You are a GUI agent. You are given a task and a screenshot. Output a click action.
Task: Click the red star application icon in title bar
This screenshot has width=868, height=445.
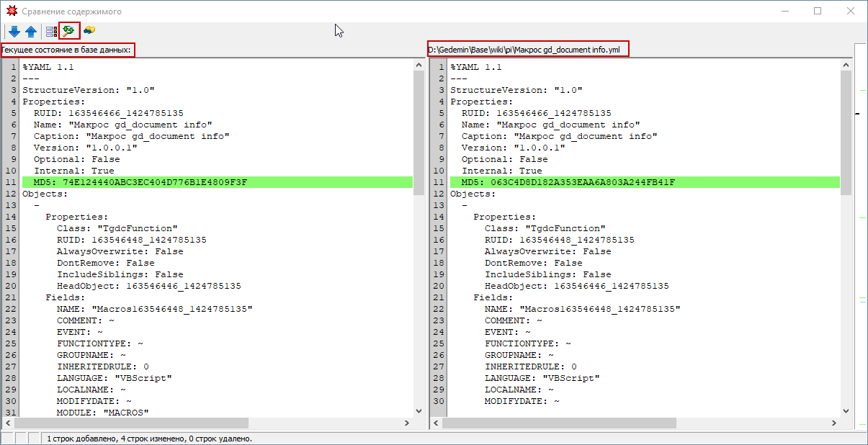(x=10, y=12)
